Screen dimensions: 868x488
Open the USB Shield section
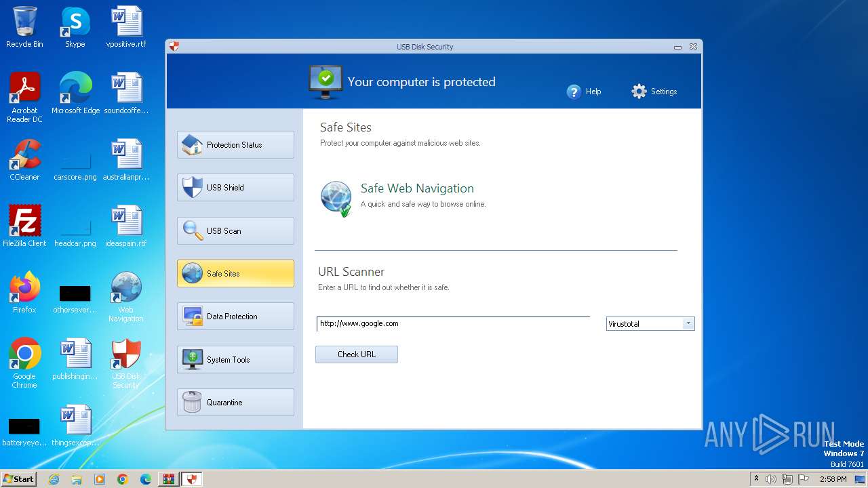235,187
